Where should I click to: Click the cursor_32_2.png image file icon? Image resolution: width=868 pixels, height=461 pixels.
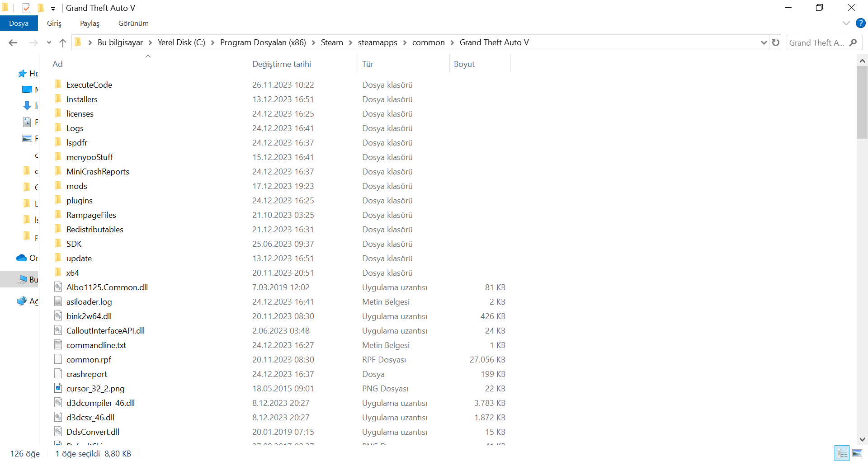click(58, 388)
